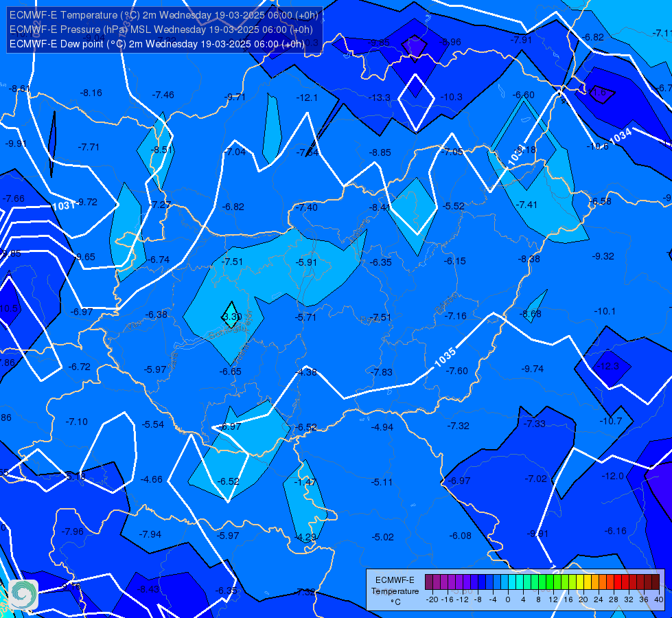This screenshot has height=618, width=672.
Task: Click the -8.51 temperature value
Action: point(162,150)
